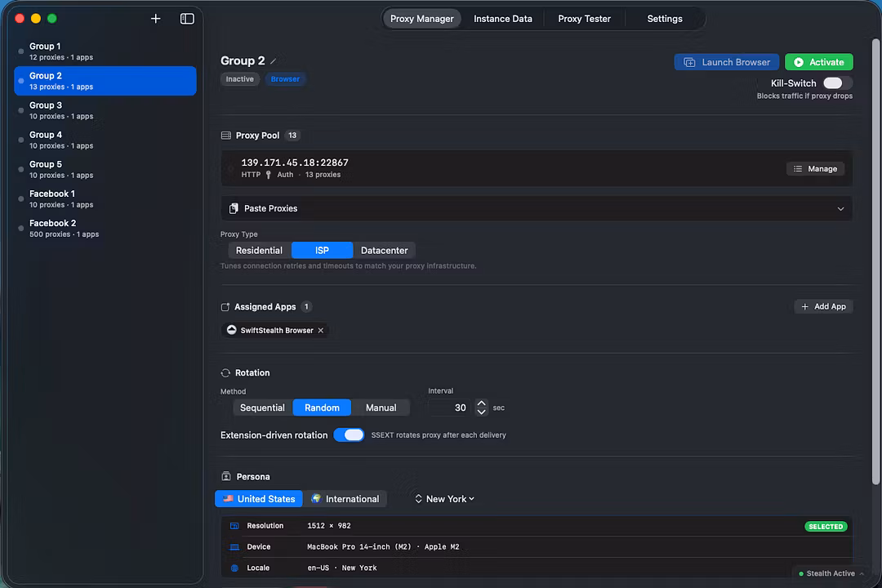Add a new proxy group with plus icon
Viewport: 882px width, 588px height.
tap(156, 19)
